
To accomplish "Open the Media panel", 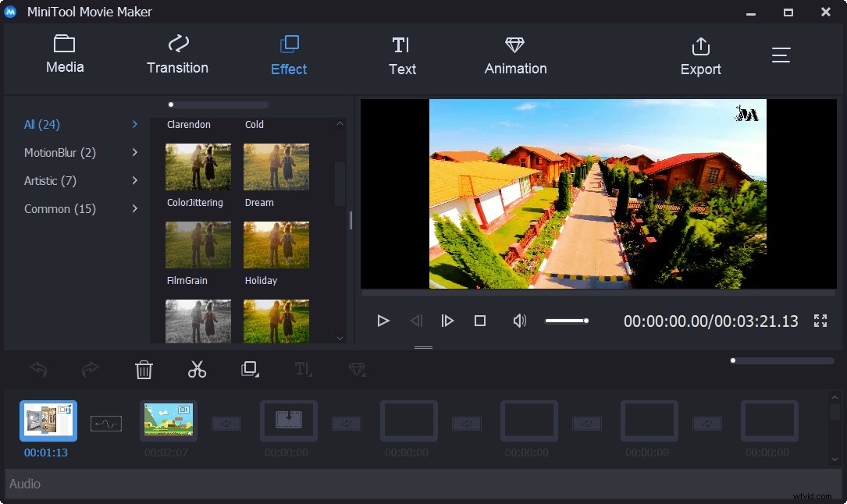I will (64, 55).
